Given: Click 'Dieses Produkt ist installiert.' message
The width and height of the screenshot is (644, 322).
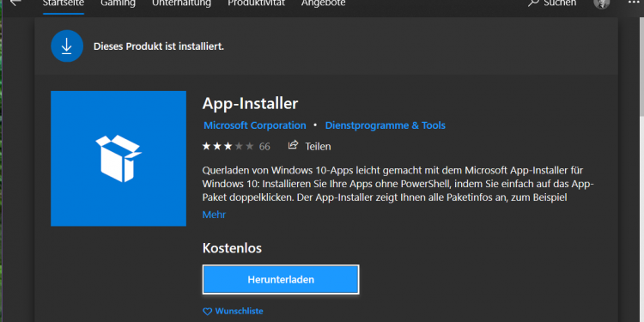Looking at the screenshot, I should [x=159, y=46].
